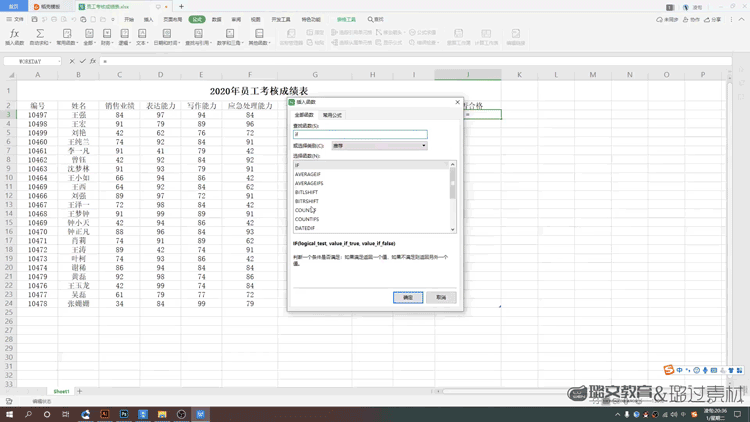This screenshot has width=750, height=422.
Task: Close the Insert Function dialog
Action: pyautogui.click(x=457, y=102)
